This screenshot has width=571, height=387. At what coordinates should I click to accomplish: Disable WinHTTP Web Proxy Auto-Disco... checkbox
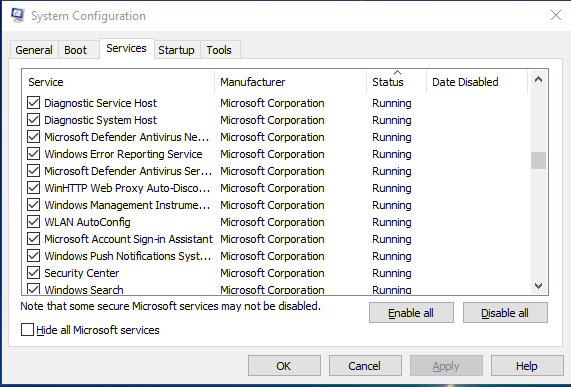[x=34, y=188]
